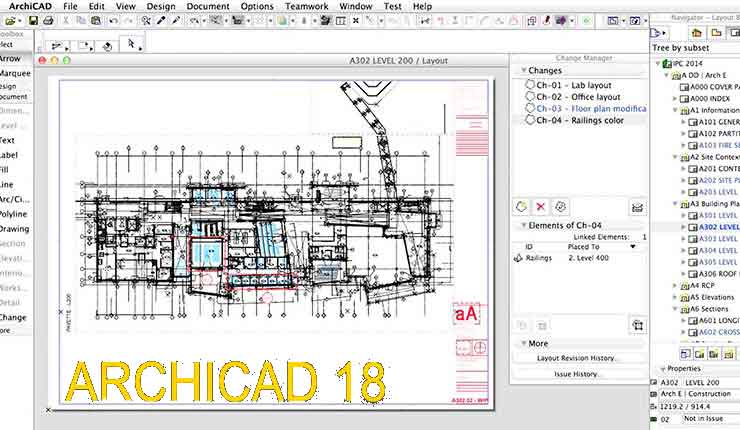Open the ArchiCAD application menu
The width and height of the screenshot is (740, 430).
point(30,6)
